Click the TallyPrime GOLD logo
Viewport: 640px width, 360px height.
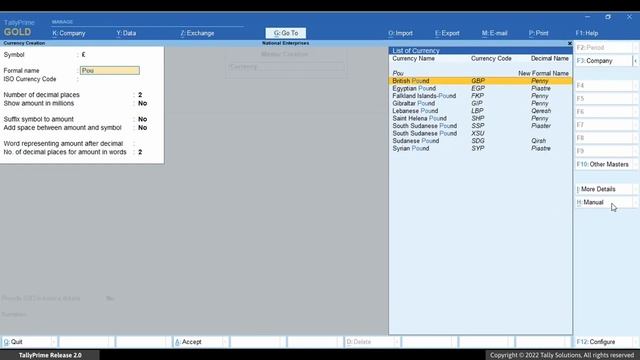point(19,28)
